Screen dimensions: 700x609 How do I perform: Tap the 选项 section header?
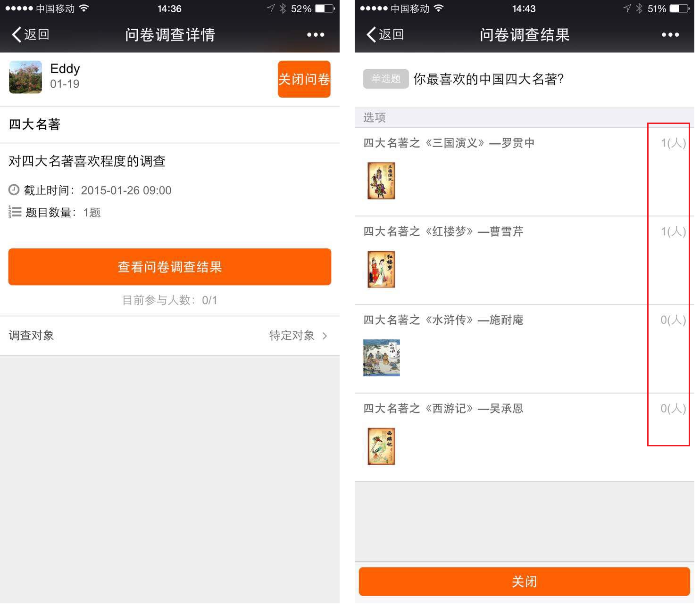click(x=524, y=117)
